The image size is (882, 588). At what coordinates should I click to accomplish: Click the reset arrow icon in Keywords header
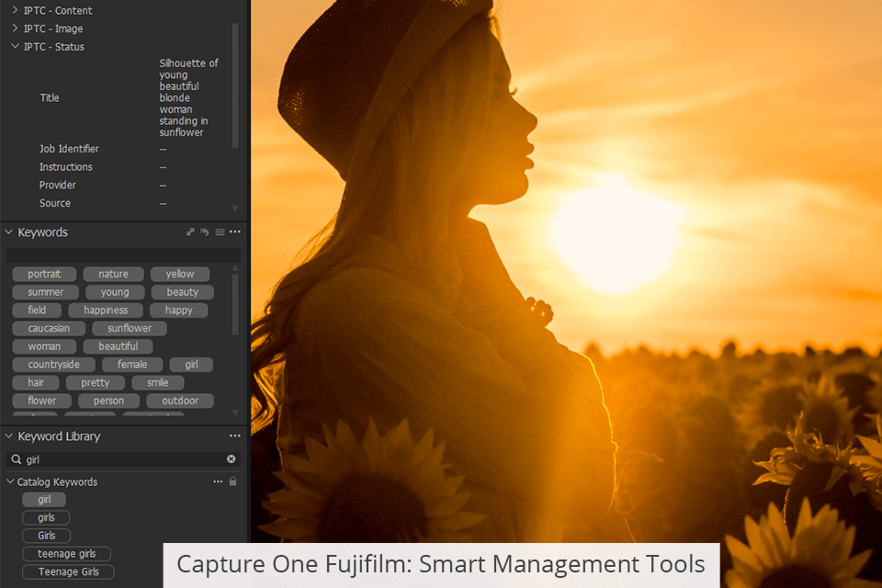[x=205, y=232]
